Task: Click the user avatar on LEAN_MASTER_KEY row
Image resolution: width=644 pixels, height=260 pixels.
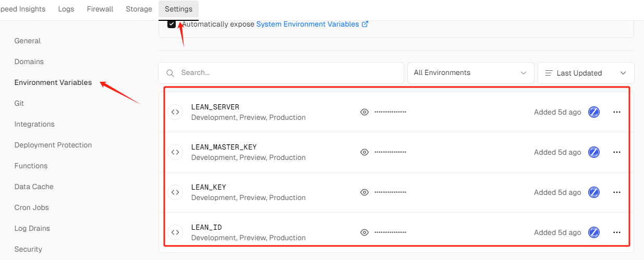Action: click(x=593, y=152)
